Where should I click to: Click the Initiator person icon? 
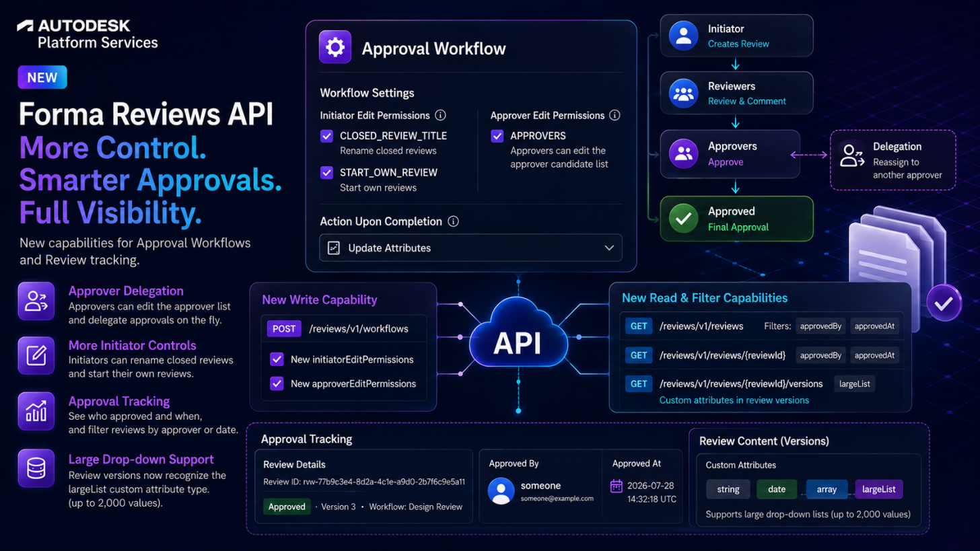pyautogui.click(x=684, y=36)
